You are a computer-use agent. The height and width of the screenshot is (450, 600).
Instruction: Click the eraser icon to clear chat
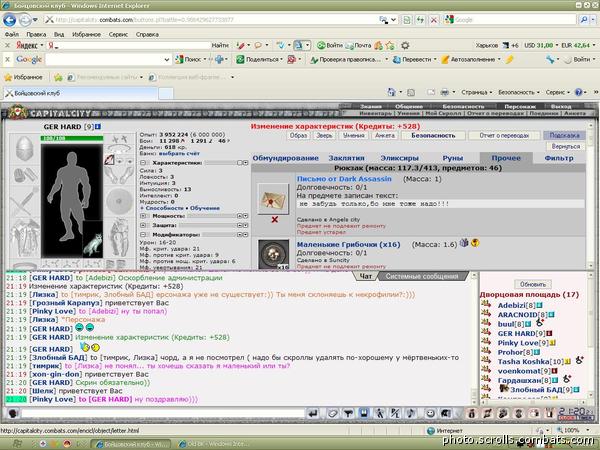(x=332, y=414)
